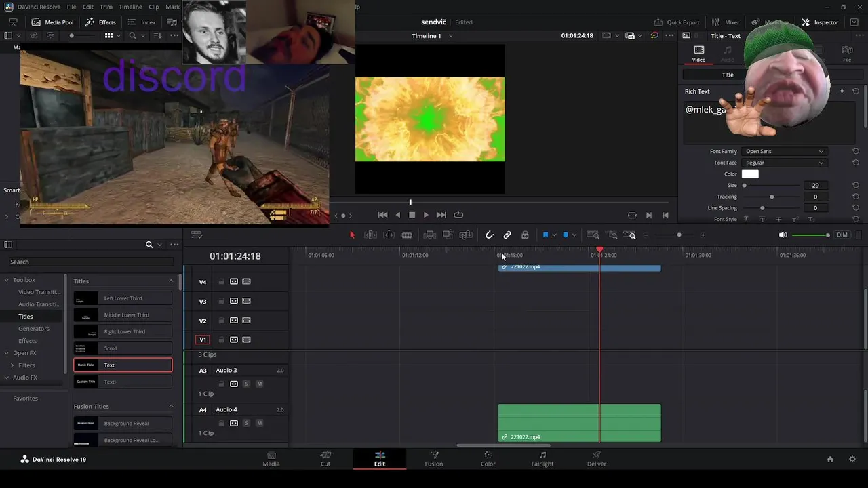868x488 pixels.
Task: Disable the V2 video track
Action: pos(246,321)
